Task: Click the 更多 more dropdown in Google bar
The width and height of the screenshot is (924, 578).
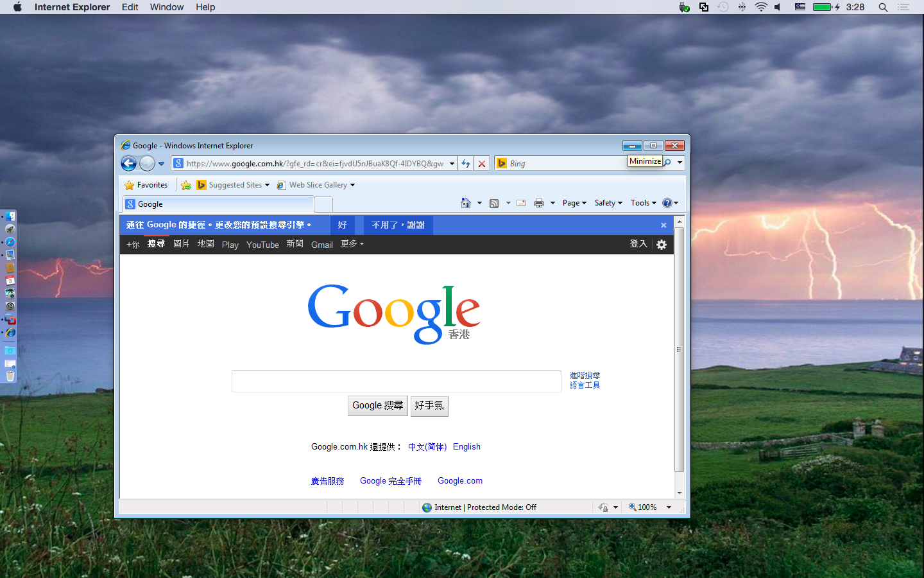Action: pos(352,244)
